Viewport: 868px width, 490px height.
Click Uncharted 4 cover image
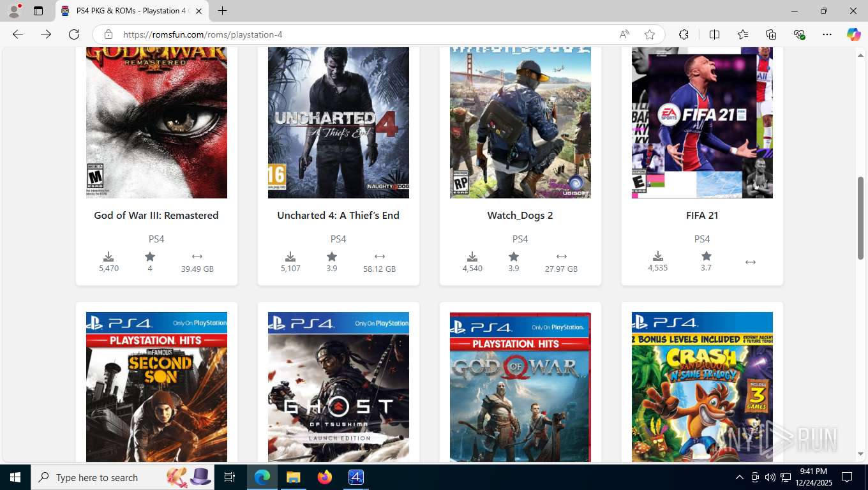point(338,122)
